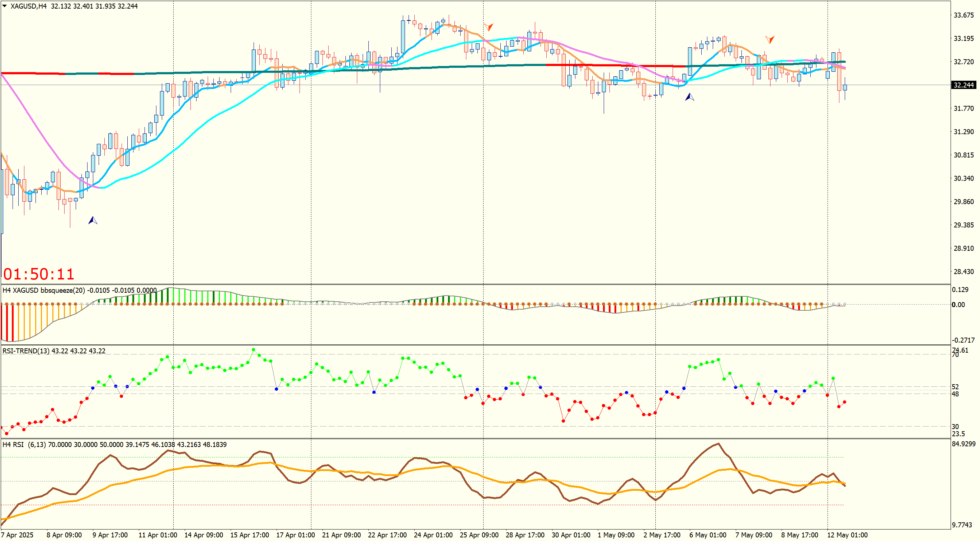980x541 pixels.
Task: Click the triangle beside XAGUSD,H4 title
Action: 5,6
